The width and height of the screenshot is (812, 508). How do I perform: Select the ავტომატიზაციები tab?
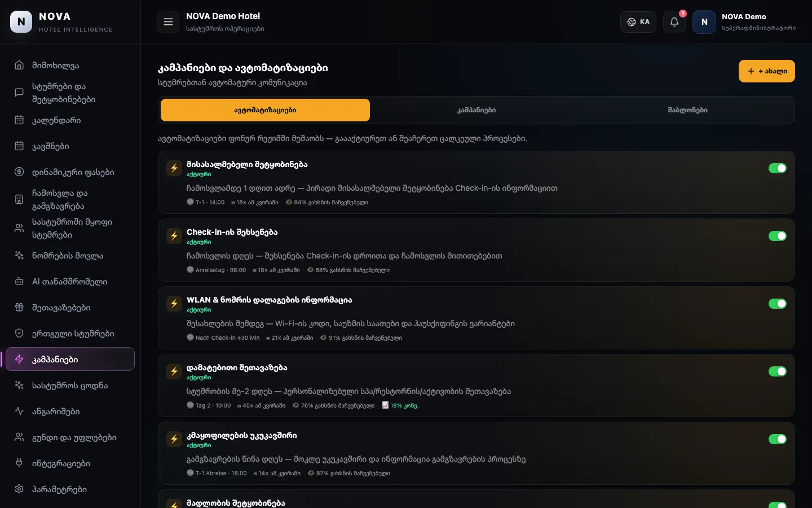click(x=265, y=110)
